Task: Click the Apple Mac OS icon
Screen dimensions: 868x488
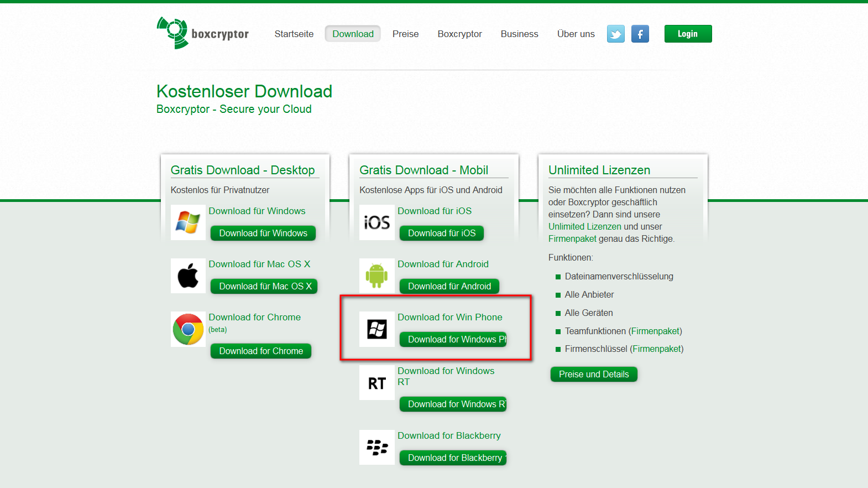Action: tap(188, 276)
